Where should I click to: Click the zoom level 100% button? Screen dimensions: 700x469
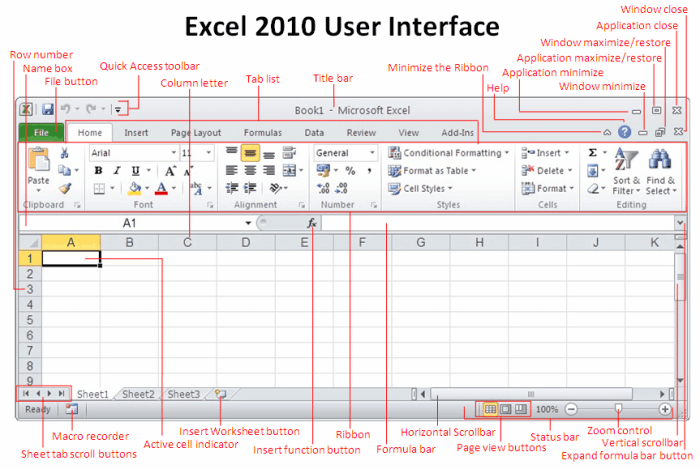[x=547, y=409]
